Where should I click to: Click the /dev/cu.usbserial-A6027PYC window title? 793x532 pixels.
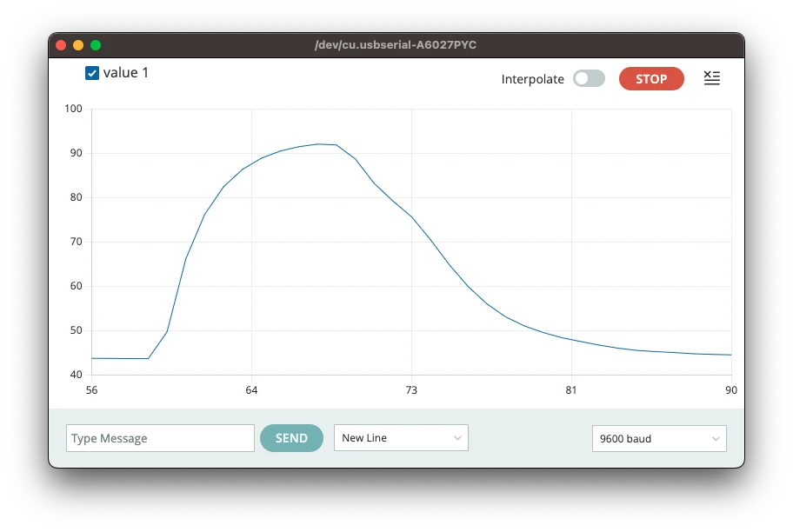coord(396,45)
